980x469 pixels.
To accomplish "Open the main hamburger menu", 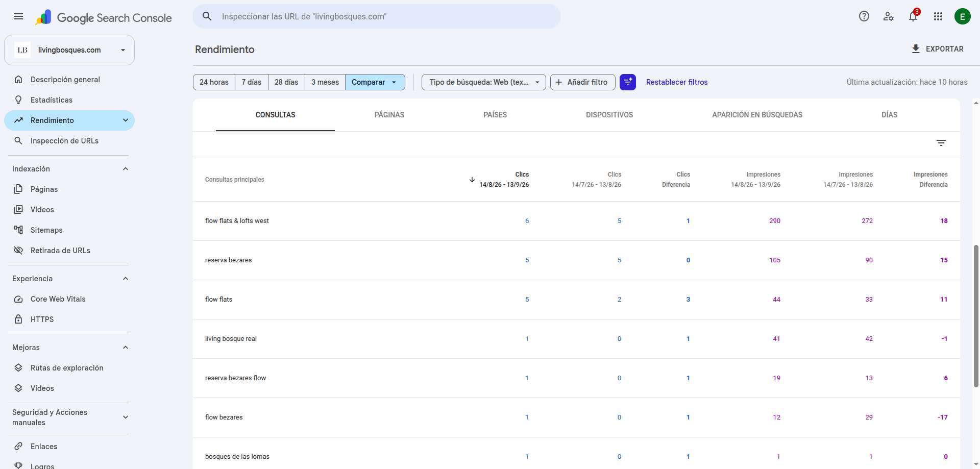I will [x=18, y=16].
